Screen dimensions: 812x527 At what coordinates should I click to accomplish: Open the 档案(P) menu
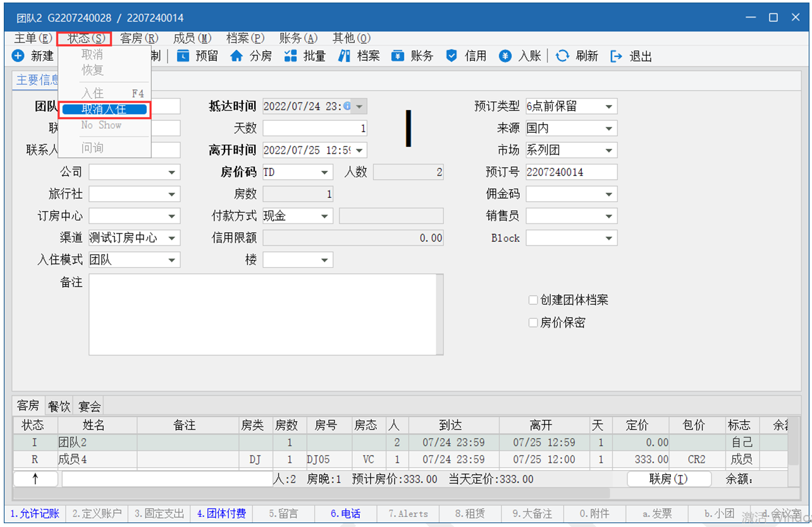(245, 39)
